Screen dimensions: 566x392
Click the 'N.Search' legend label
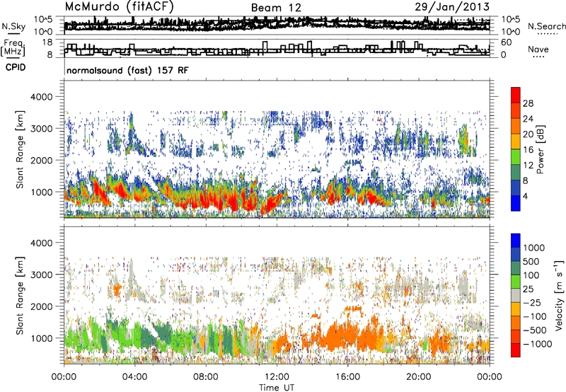pos(547,26)
